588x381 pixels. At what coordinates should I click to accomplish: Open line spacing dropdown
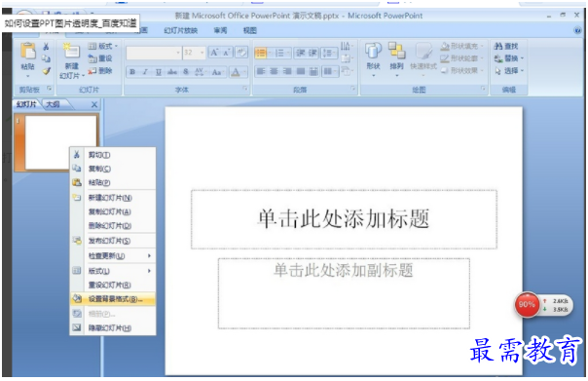330,53
